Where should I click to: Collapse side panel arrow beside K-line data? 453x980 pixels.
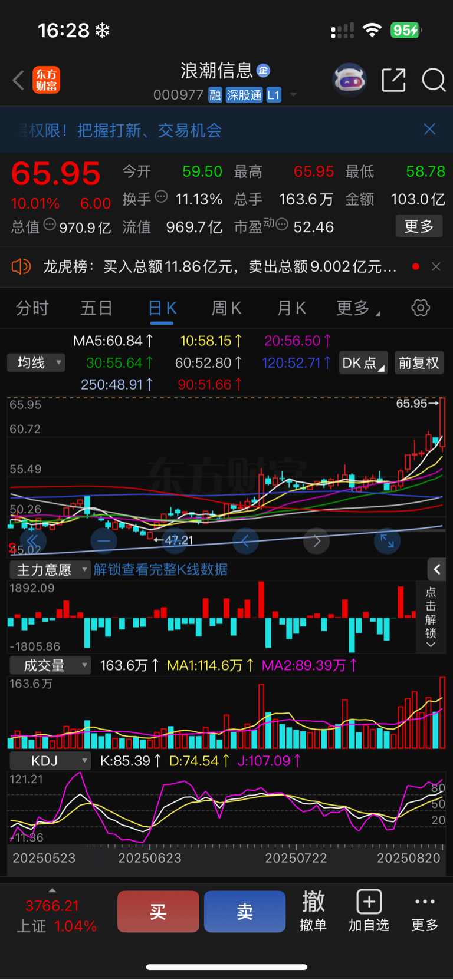coord(436,569)
